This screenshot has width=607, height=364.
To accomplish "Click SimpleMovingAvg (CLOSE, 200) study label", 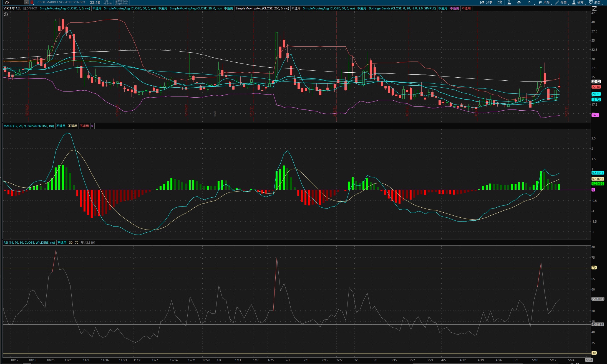I will (x=262, y=8).
